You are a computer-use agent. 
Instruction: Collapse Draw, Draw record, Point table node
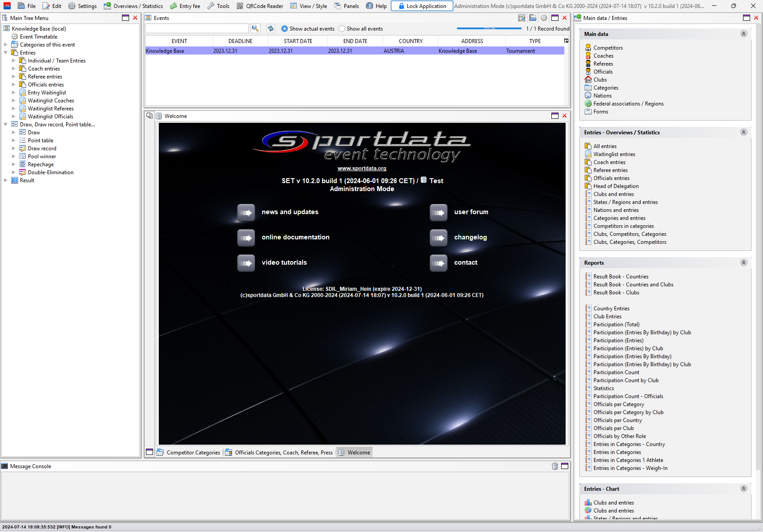6,125
